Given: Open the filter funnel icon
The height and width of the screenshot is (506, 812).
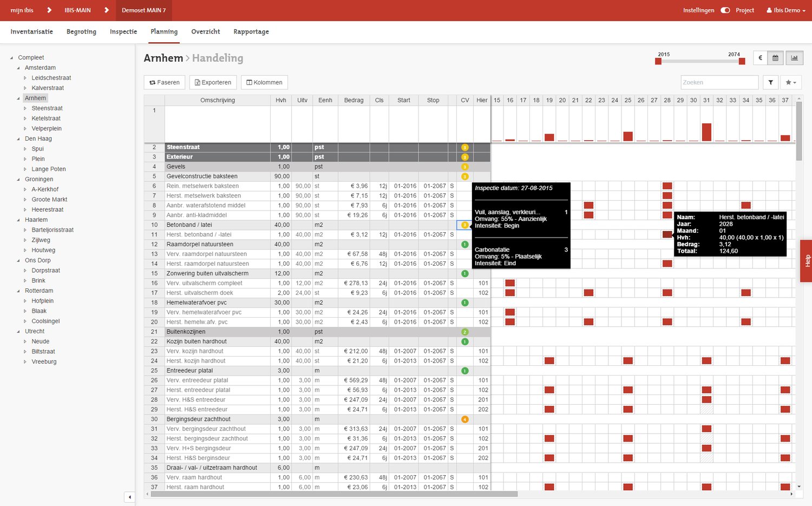Looking at the screenshot, I should [x=770, y=82].
